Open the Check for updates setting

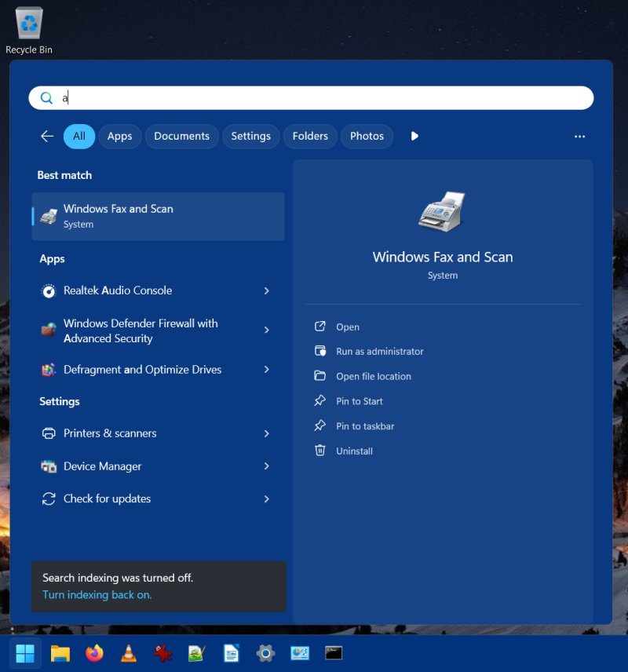(x=108, y=499)
